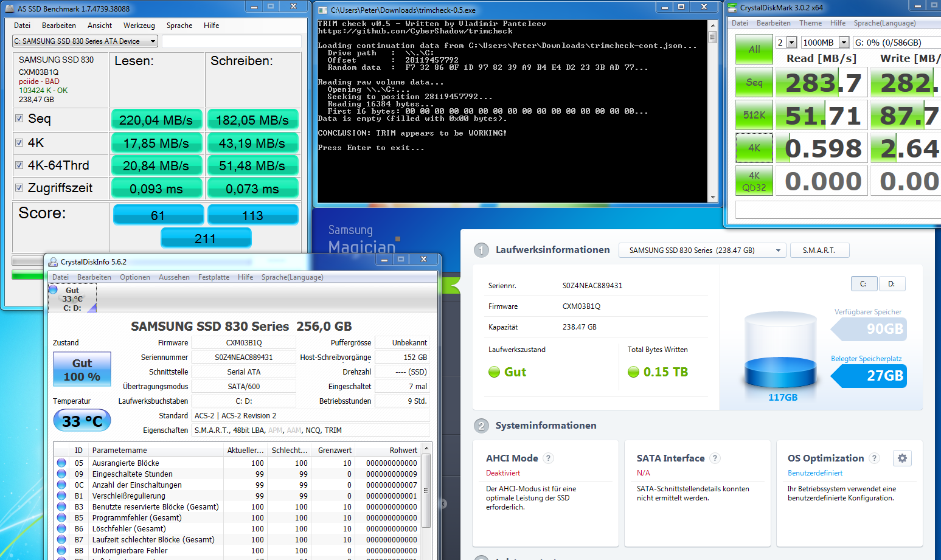Click the CrystalDiskMark title bar icon

[x=732, y=8]
